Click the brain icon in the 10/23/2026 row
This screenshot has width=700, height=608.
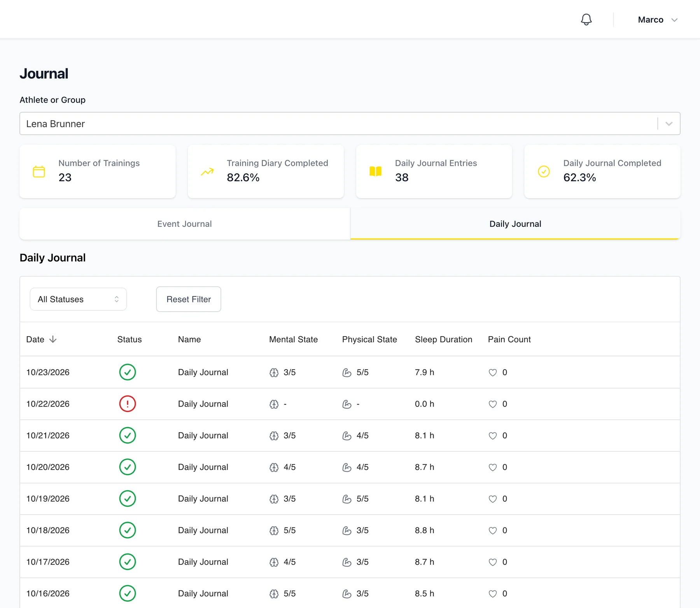click(x=274, y=373)
